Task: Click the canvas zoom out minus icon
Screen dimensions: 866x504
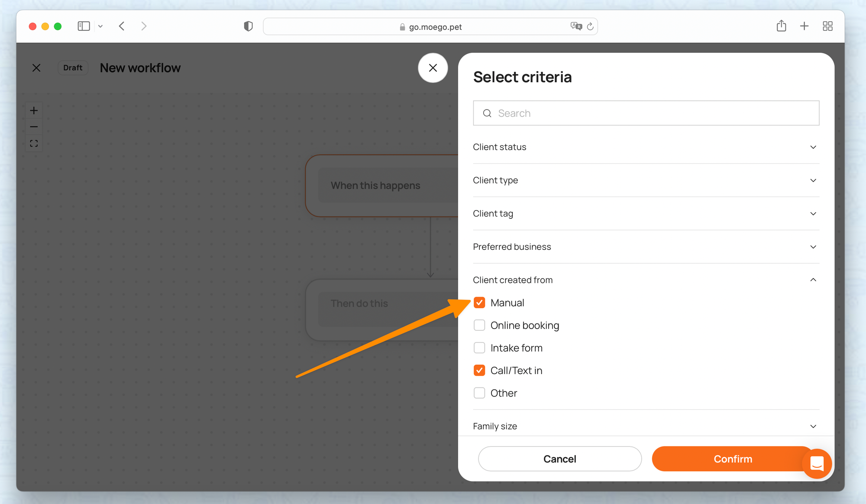Action: click(34, 127)
